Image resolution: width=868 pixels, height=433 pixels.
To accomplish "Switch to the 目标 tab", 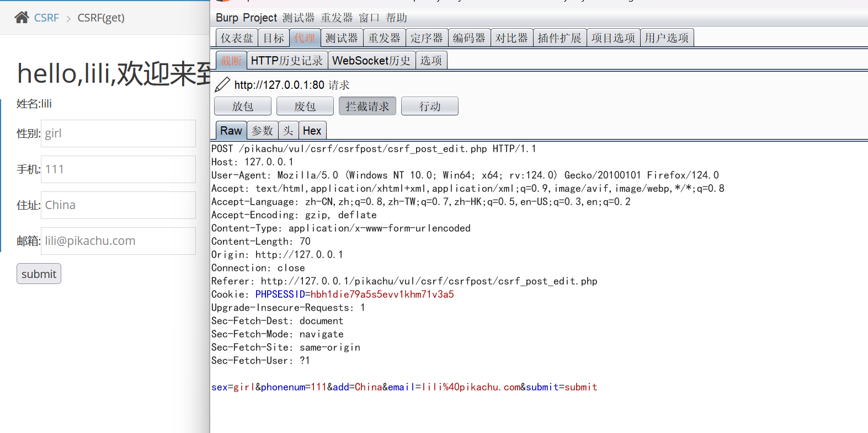I will (x=273, y=38).
